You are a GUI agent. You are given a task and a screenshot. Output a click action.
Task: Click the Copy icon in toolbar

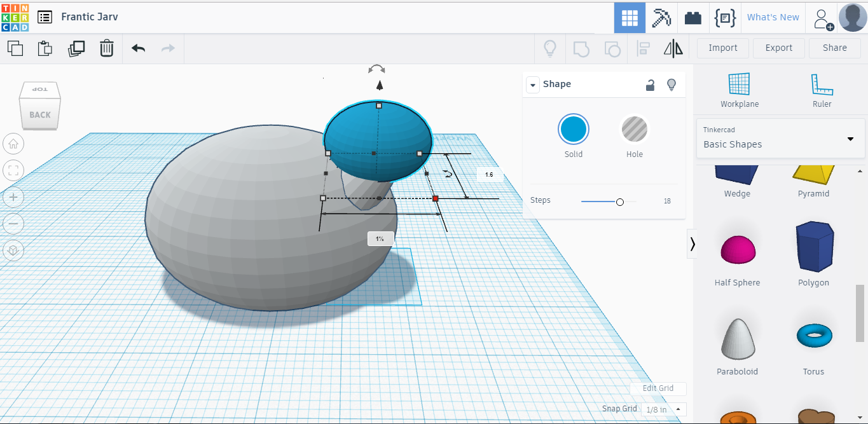click(x=15, y=48)
